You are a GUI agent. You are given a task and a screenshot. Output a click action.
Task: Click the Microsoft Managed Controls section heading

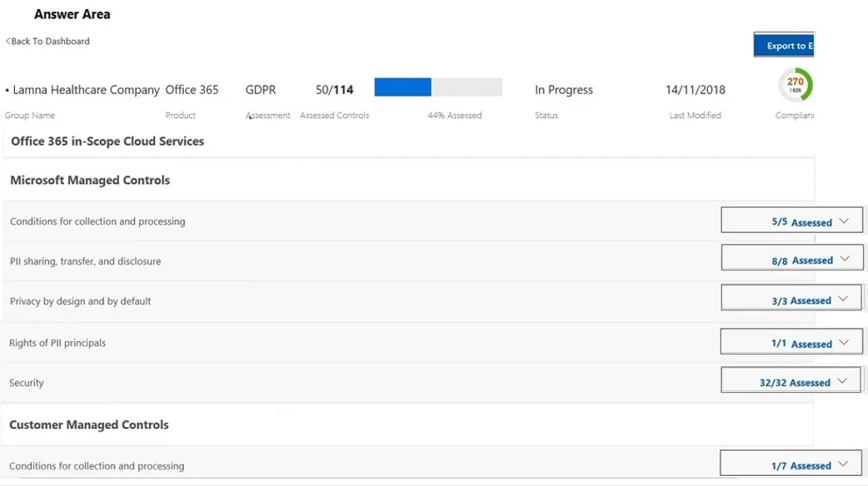(x=90, y=181)
